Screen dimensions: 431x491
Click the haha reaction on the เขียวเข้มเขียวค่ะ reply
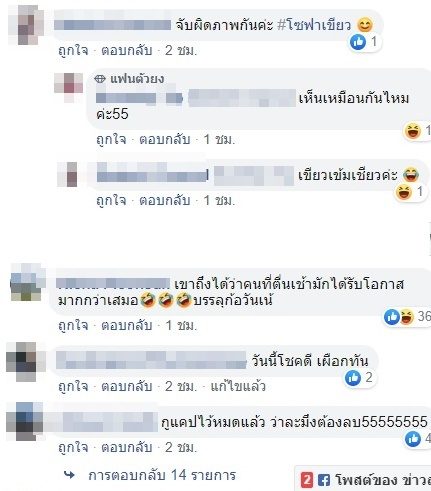[403, 192]
